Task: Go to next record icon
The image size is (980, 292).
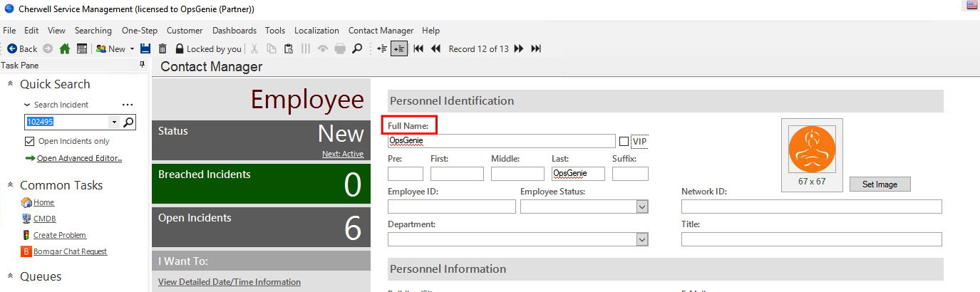Action: (x=519, y=48)
